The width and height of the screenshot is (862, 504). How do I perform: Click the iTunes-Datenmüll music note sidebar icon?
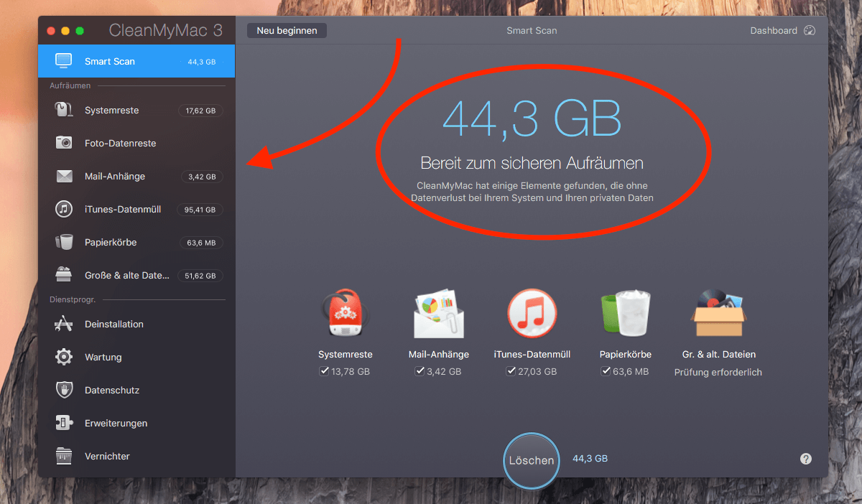[65, 209]
